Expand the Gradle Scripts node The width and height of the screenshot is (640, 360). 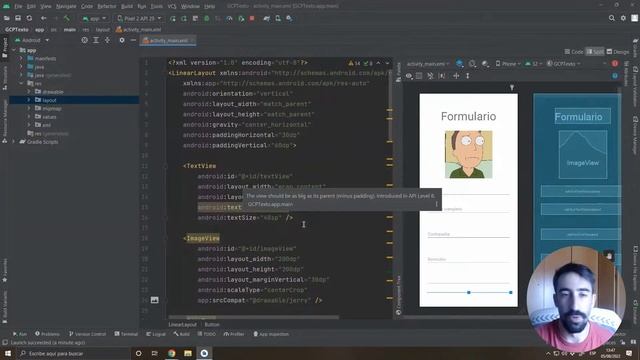(x=13, y=142)
